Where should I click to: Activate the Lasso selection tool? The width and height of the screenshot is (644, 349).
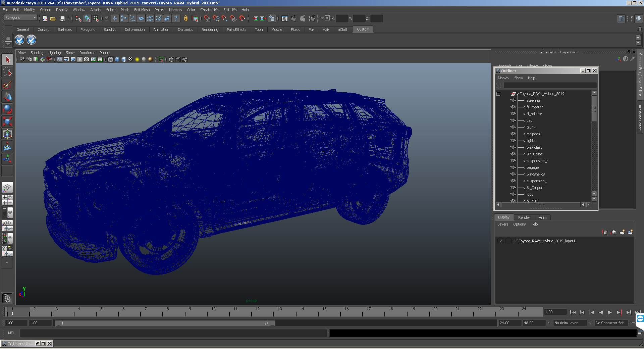point(7,72)
